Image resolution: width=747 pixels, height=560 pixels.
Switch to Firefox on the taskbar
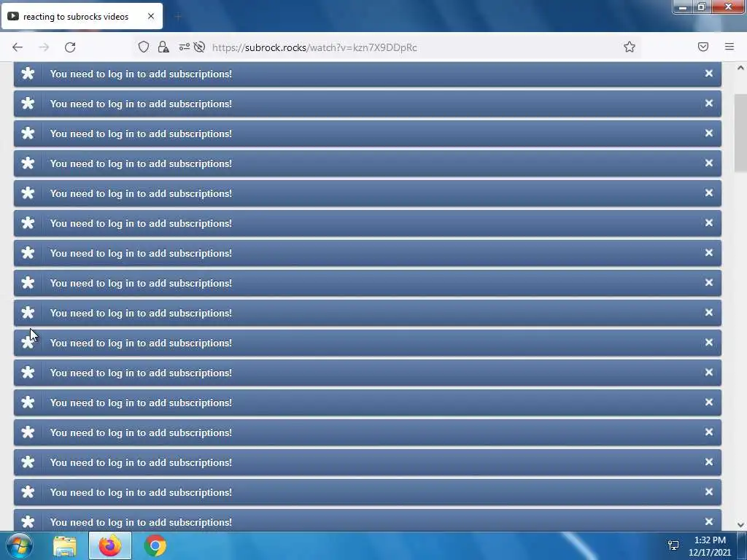coord(110,546)
